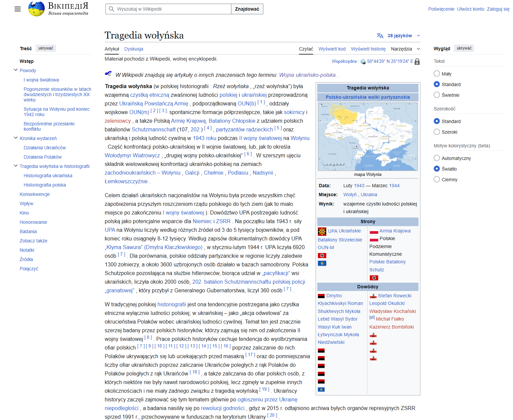Click the coordinates globe icon

coord(363,62)
